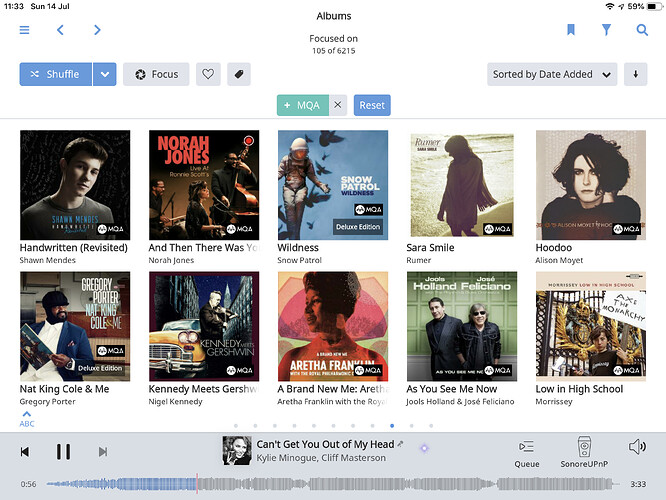Click the Focus button
Image resolution: width=666 pixels, height=500 pixels.
tap(156, 74)
